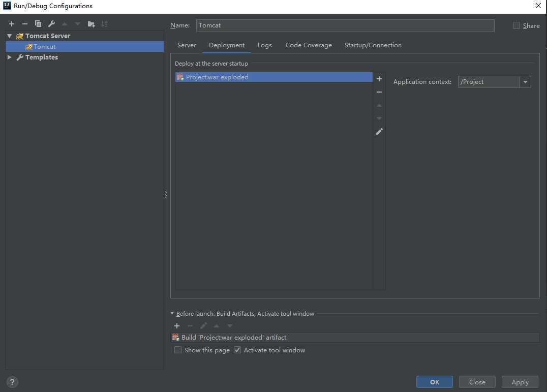Screen dimensions: 547x392
Task: Copy the selected configuration
Action: (x=38, y=24)
